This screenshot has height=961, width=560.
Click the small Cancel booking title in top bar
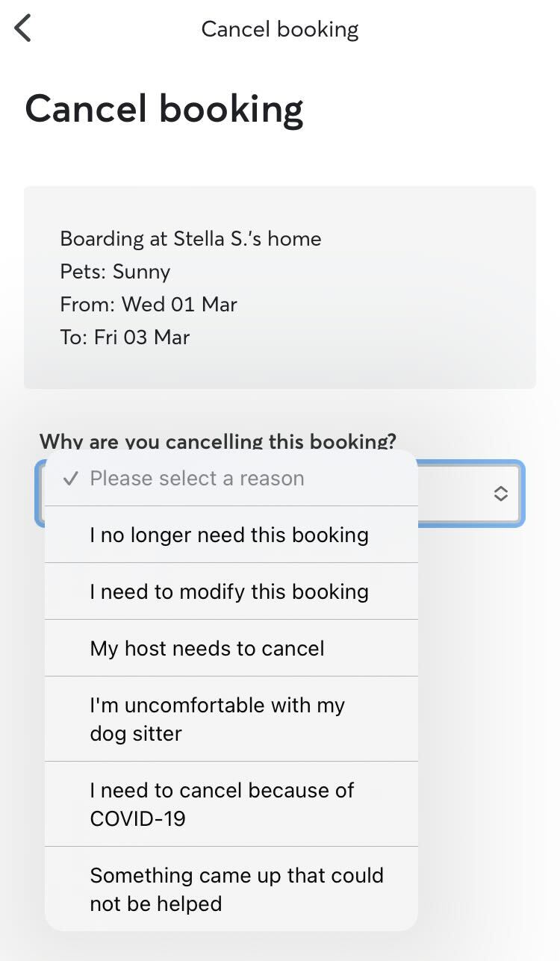coord(280,29)
